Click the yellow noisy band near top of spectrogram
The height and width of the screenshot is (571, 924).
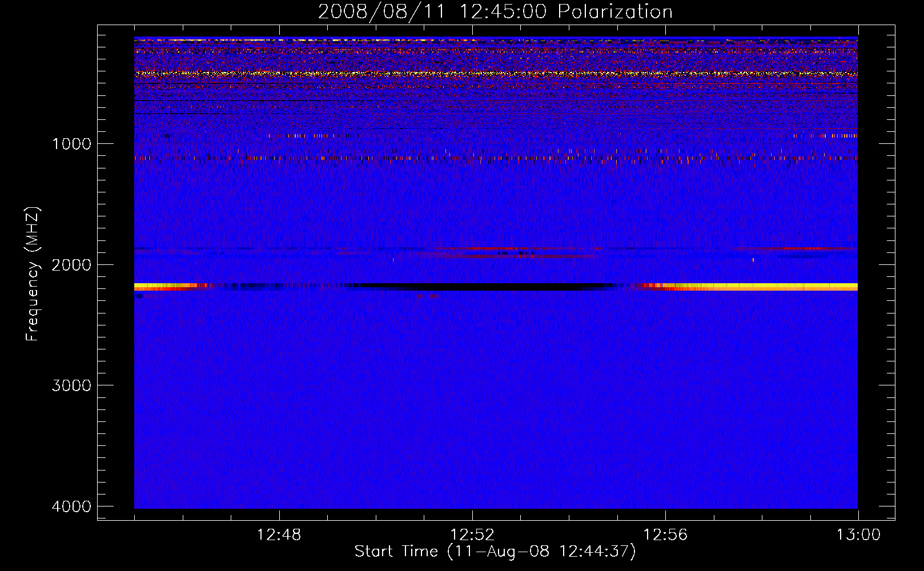click(496, 74)
